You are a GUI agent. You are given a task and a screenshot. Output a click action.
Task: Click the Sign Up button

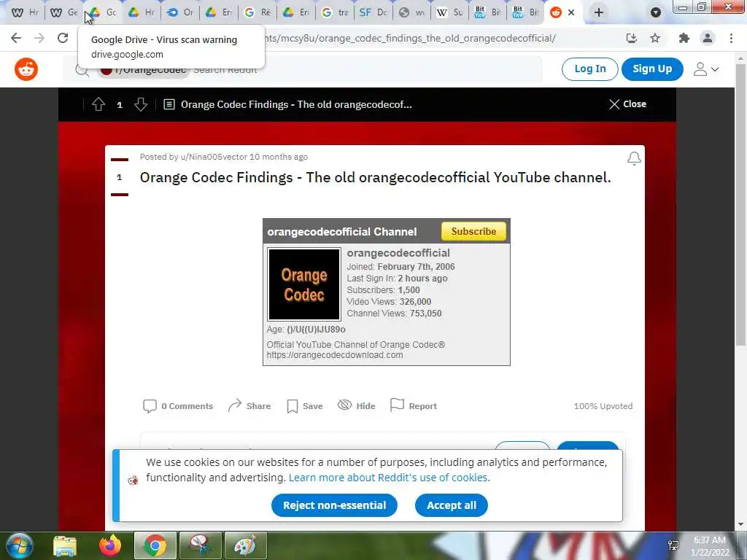[652, 69]
